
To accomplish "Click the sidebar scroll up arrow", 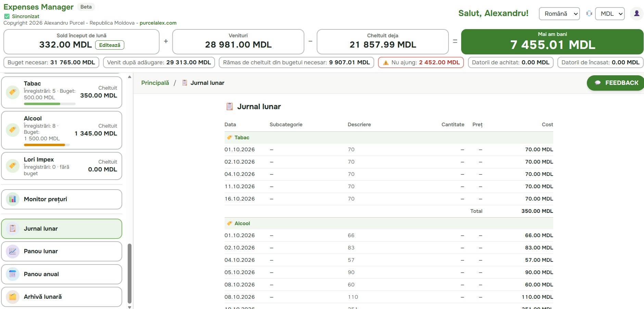I will tap(129, 77).
